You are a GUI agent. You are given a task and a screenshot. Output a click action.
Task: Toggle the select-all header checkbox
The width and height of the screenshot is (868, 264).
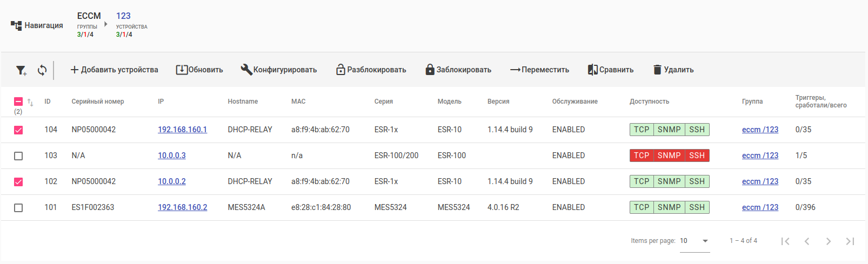18,101
